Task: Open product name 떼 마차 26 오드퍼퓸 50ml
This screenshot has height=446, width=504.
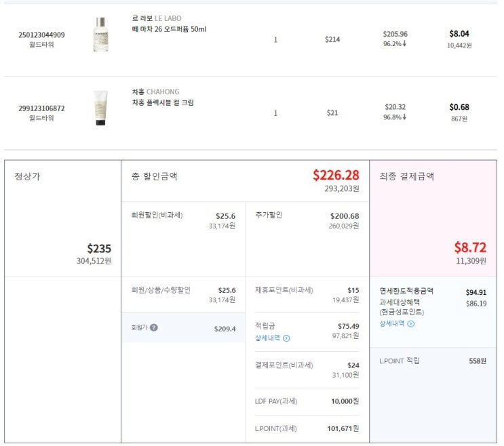Action: tap(169, 29)
